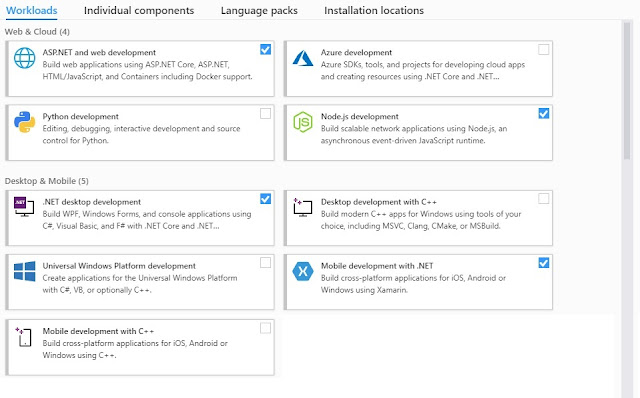The width and height of the screenshot is (640, 398).
Task: Click the Mobile C++ phone icon
Action: click(24, 337)
